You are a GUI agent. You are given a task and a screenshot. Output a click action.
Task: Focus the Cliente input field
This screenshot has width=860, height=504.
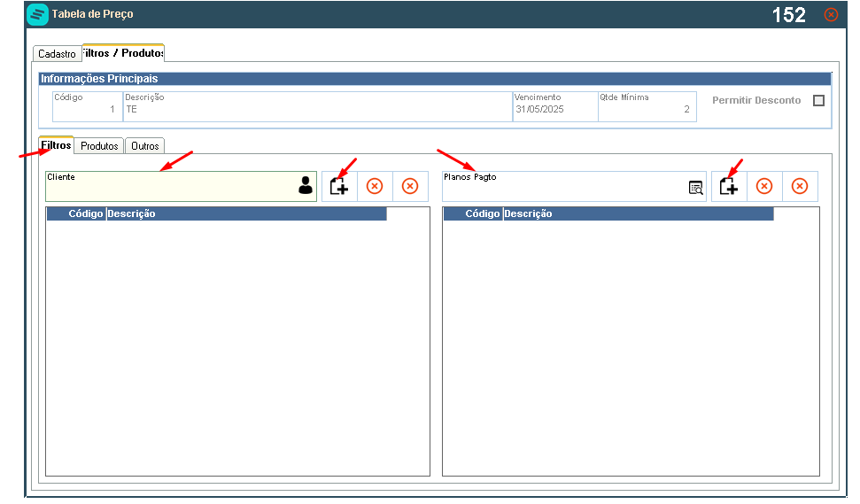(x=181, y=187)
